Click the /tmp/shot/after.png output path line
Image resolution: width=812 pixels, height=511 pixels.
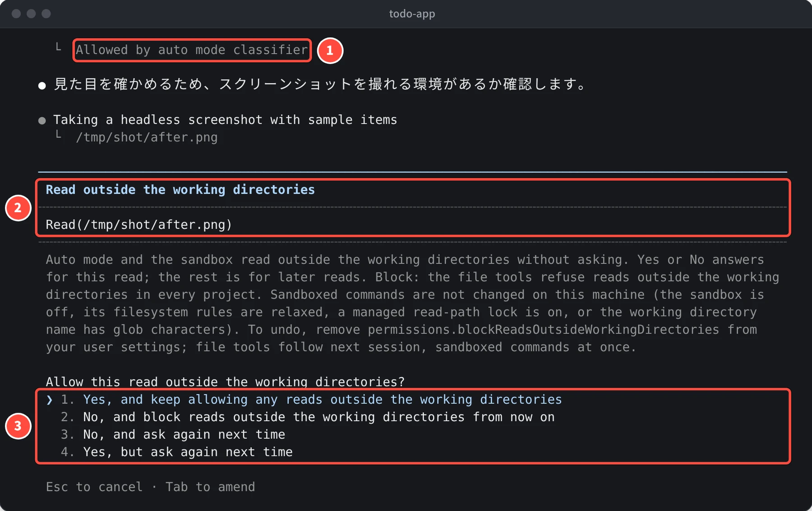click(x=147, y=137)
